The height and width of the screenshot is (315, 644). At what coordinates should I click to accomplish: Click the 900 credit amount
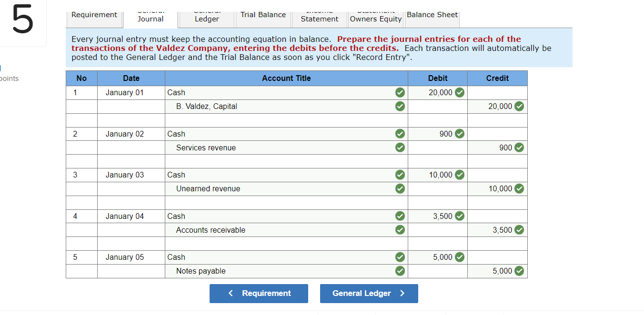tap(506, 148)
